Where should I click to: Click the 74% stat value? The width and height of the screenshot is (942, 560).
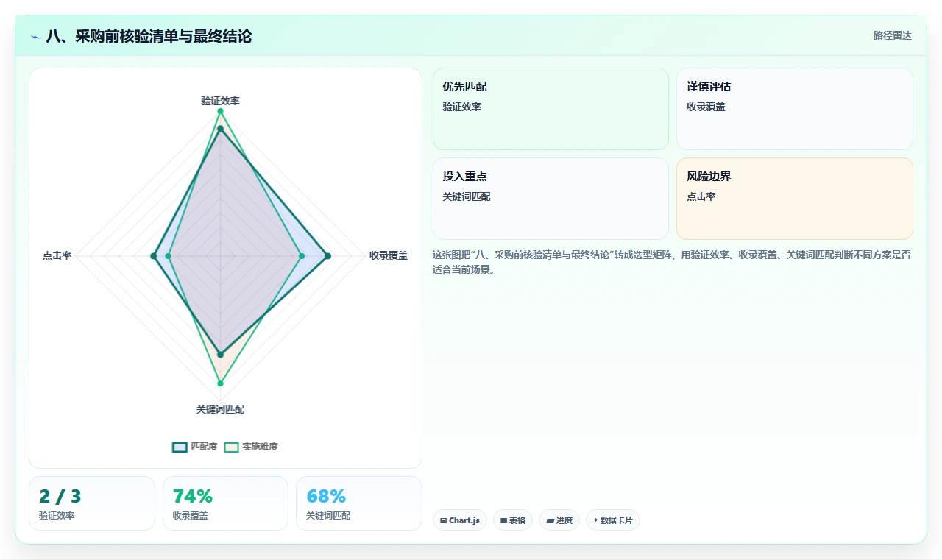tap(193, 497)
